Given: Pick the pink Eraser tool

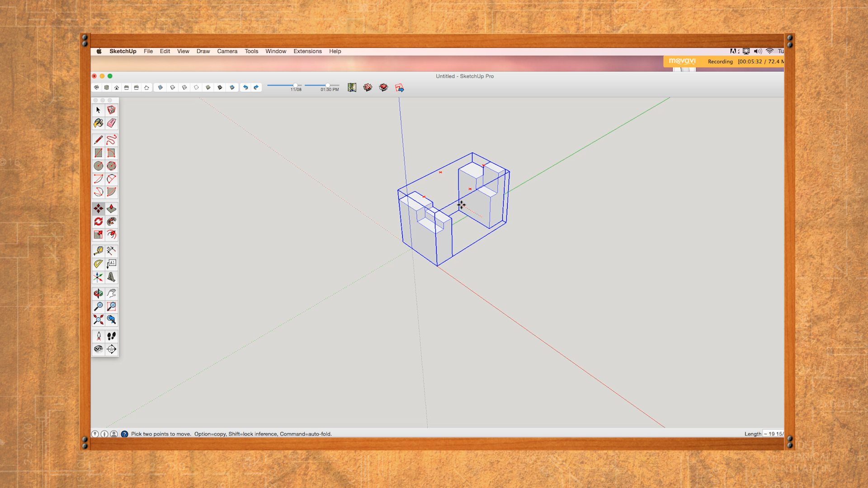Looking at the screenshot, I should click(x=111, y=123).
